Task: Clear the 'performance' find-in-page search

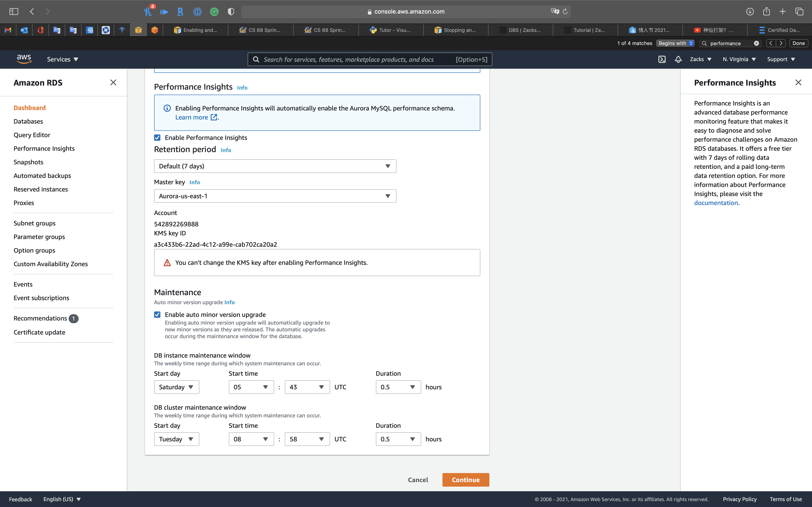Action: coord(756,43)
